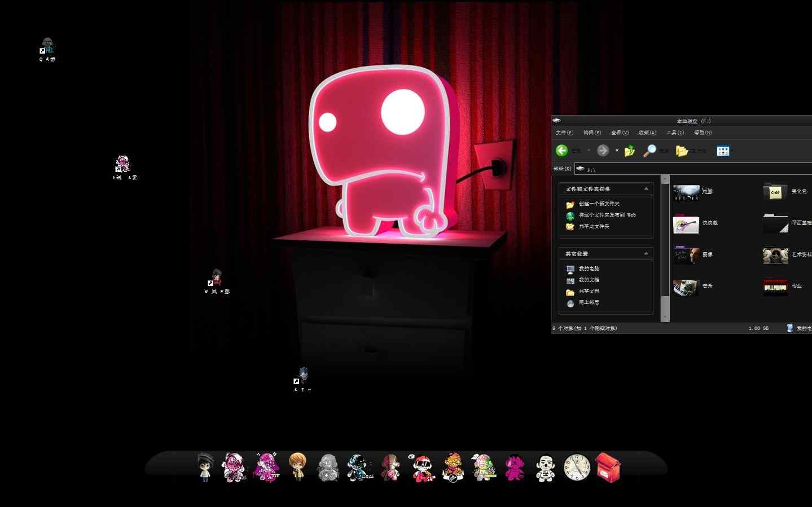Click the 共享此文件夹 task link
The width and height of the screenshot is (812, 507).
tap(594, 226)
